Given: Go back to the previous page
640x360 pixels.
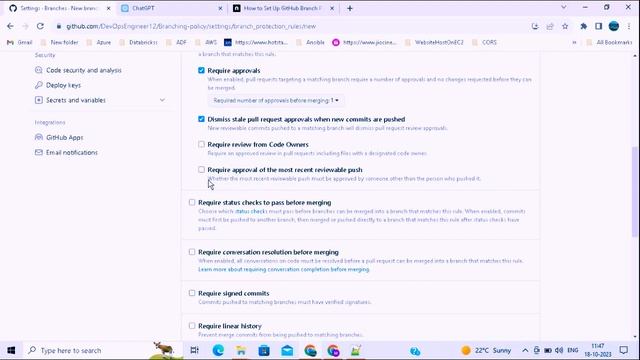Looking at the screenshot, I should pyautogui.click(x=10, y=26).
